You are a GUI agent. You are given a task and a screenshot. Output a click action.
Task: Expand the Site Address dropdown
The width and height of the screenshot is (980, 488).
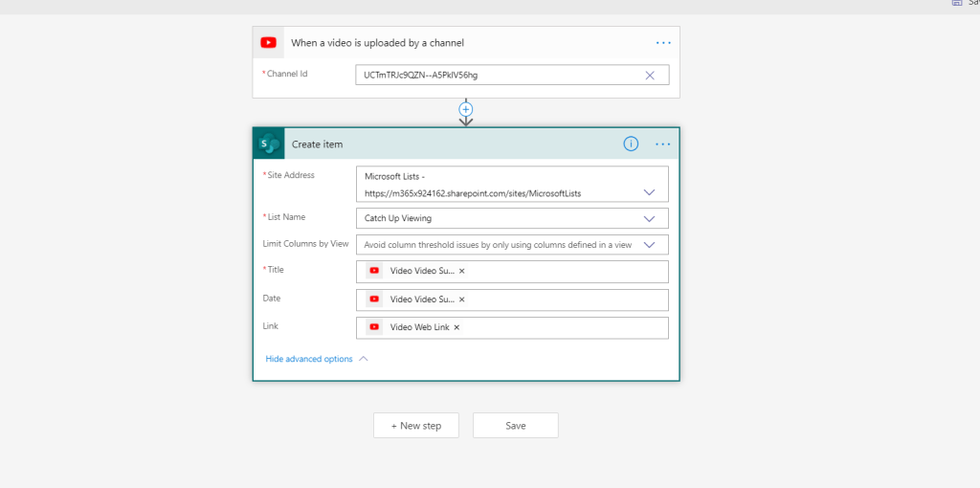[x=650, y=192]
